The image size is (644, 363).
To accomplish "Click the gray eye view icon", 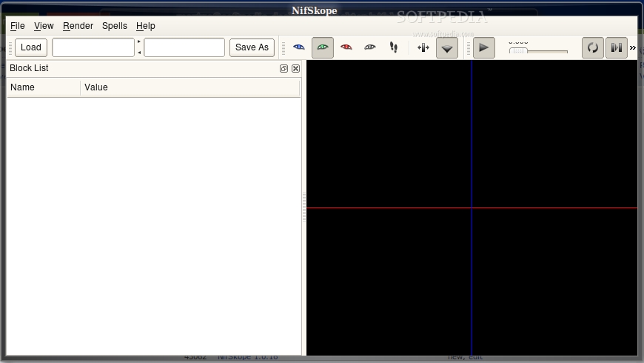I will tap(369, 47).
